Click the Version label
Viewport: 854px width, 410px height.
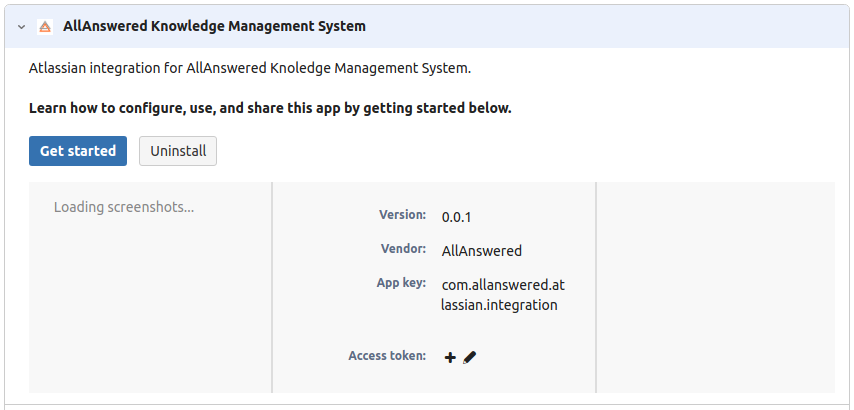pos(402,215)
